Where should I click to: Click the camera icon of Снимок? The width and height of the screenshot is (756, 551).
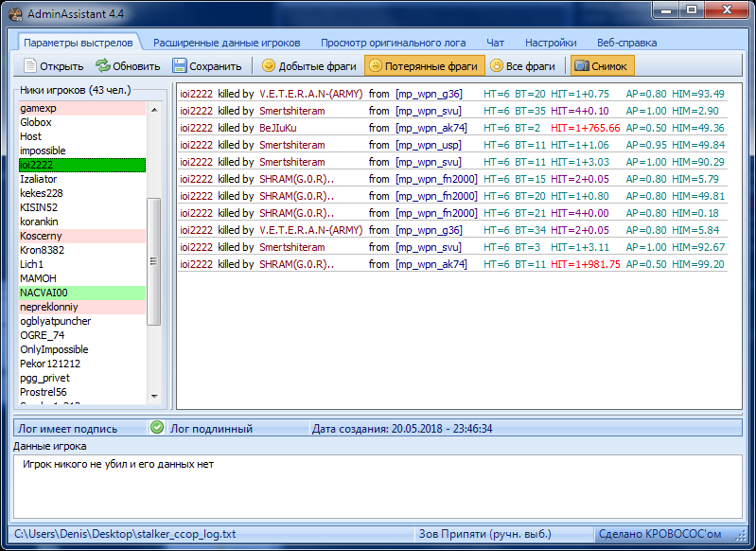pyautogui.click(x=582, y=65)
